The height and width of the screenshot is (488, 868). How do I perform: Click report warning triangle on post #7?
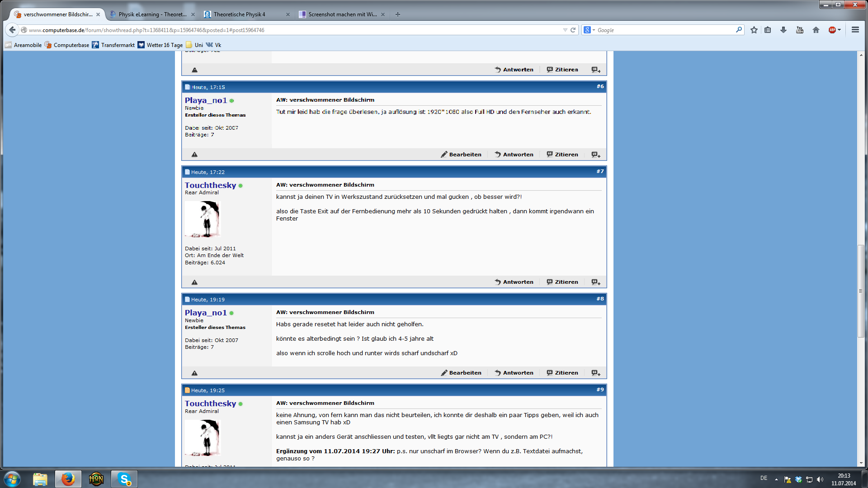(x=194, y=282)
